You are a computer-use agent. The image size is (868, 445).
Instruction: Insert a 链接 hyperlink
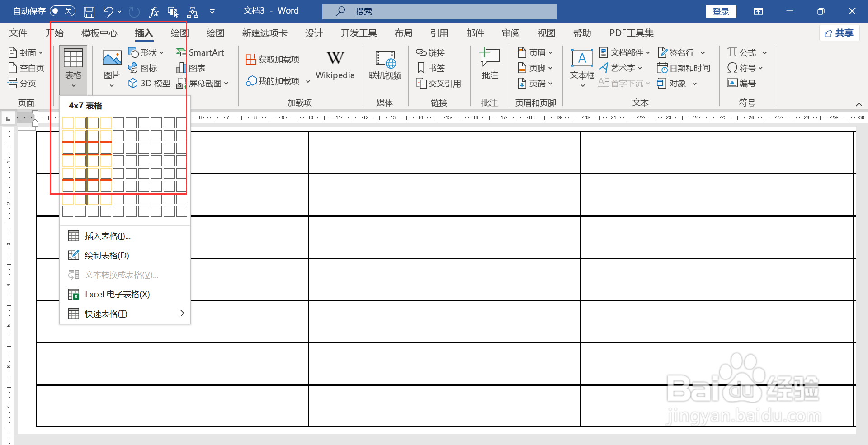(430, 53)
